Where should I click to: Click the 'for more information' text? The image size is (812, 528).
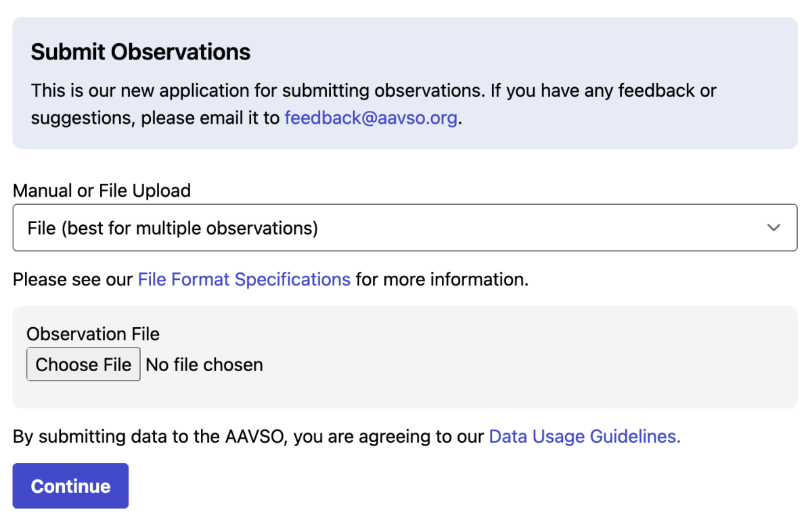[441, 279]
